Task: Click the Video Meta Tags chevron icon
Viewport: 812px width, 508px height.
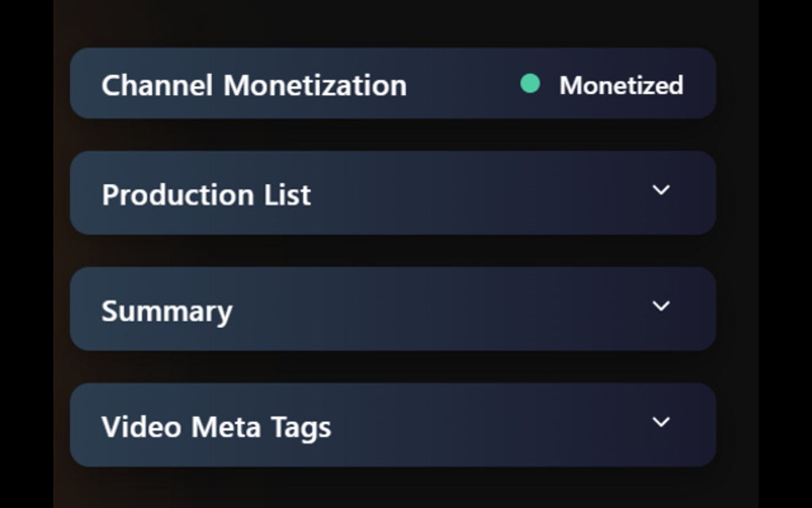Action: pyautogui.click(x=660, y=423)
